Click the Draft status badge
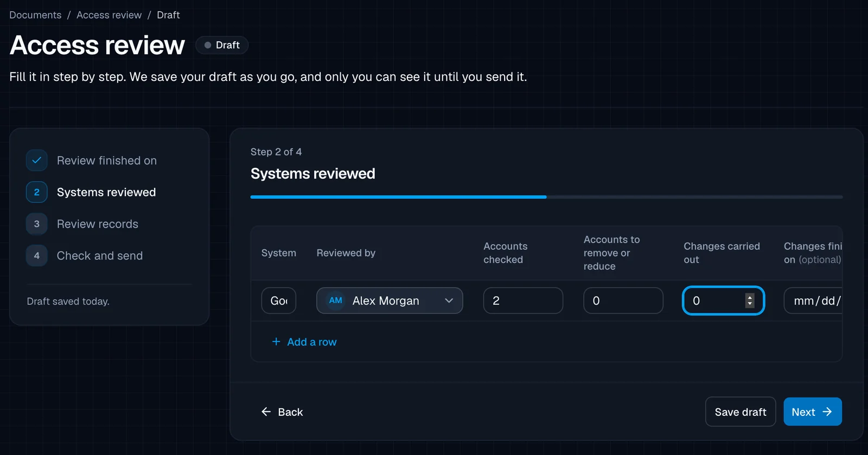Screen dimensions: 868x455 [x=222, y=45]
